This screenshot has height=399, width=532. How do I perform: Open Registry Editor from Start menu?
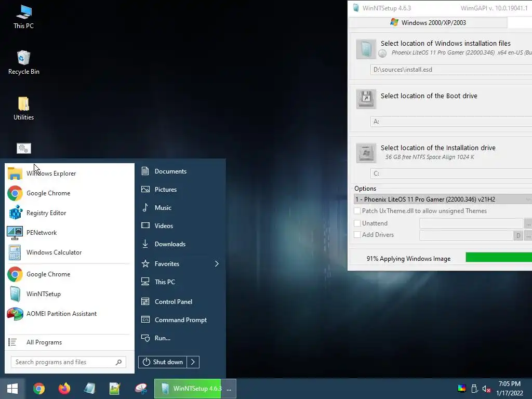(69, 212)
